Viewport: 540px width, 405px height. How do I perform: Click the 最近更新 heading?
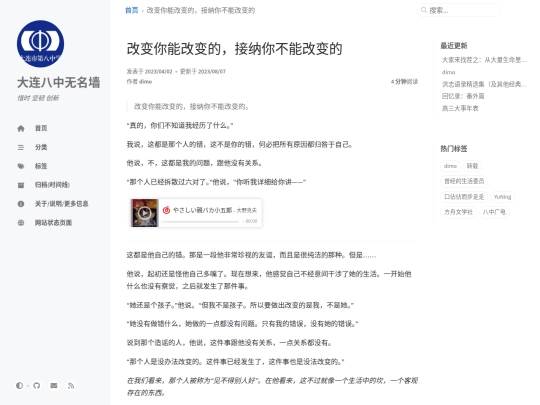click(x=454, y=45)
